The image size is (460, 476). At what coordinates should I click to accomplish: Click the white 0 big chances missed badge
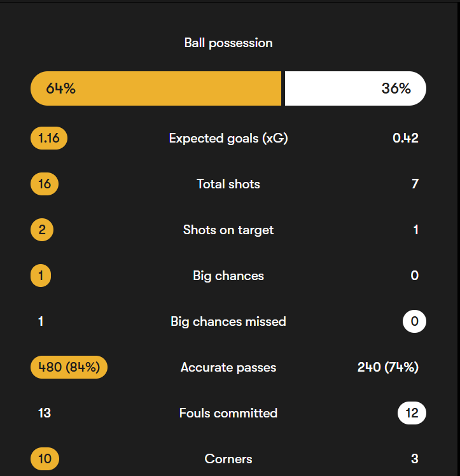click(x=414, y=321)
